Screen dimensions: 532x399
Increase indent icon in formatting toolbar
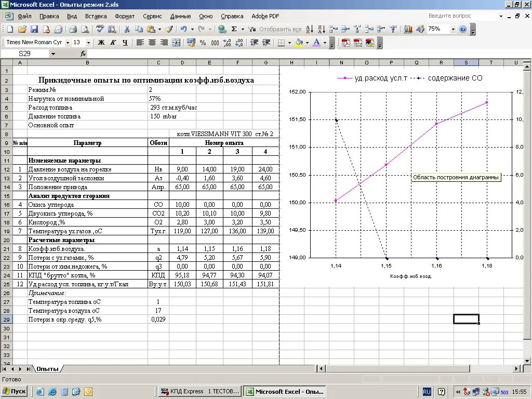tap(267, 43)
